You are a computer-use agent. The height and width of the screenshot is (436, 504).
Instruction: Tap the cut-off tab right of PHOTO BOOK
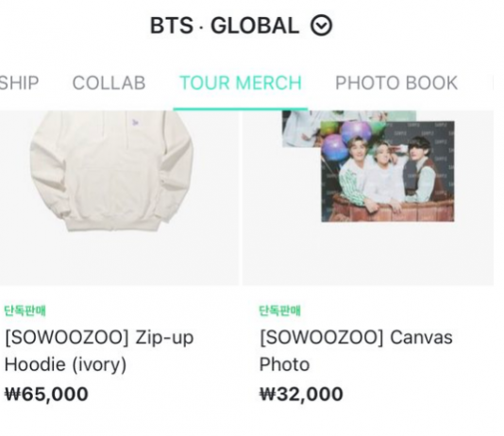click(493, 83)
